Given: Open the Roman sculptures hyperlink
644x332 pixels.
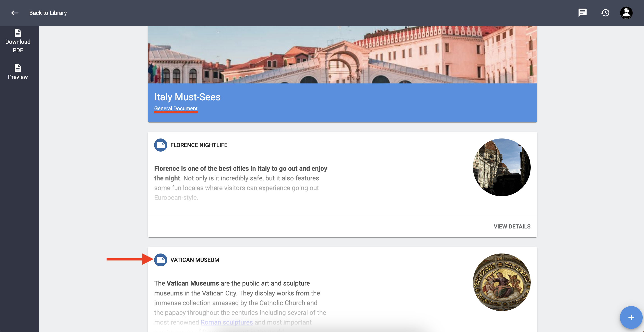Looking at the screenshot, I should coord(226,322).
